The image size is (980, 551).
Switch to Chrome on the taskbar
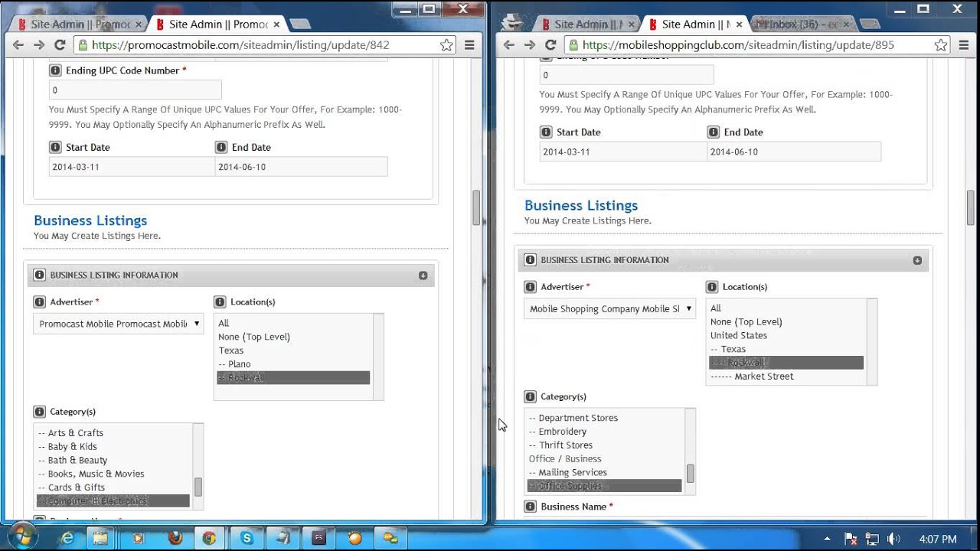(209, 538)
